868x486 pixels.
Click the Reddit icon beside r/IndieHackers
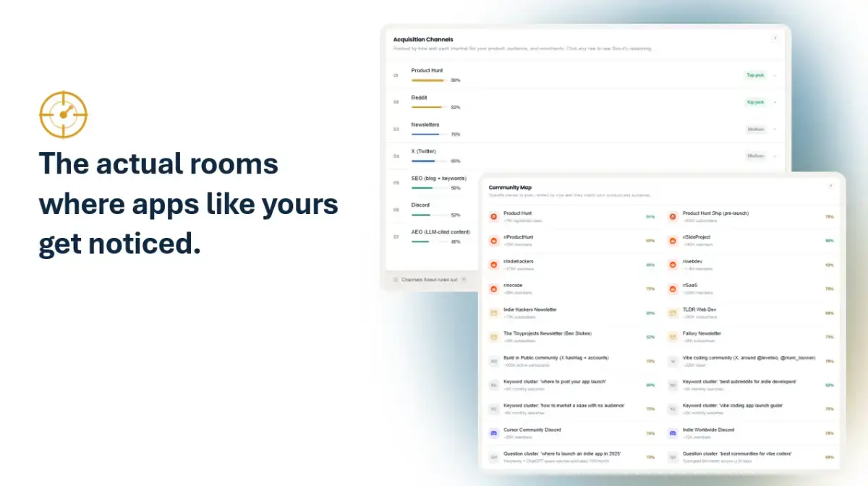[x=494, y=265]
